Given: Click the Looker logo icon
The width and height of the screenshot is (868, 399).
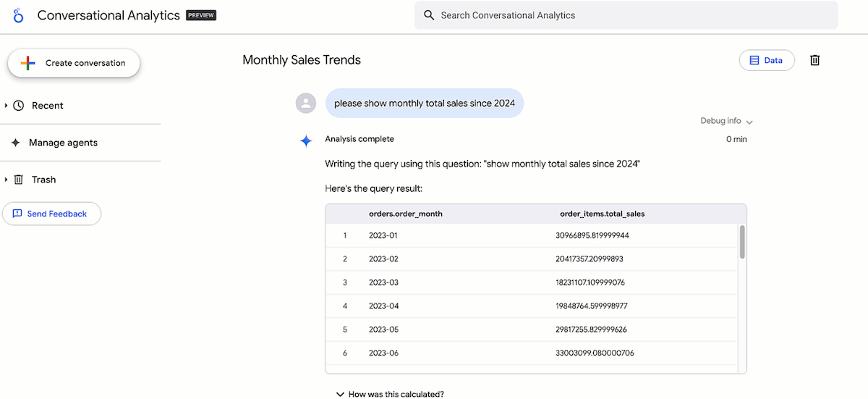Looking at the screenshot, I should click(19, 15).
